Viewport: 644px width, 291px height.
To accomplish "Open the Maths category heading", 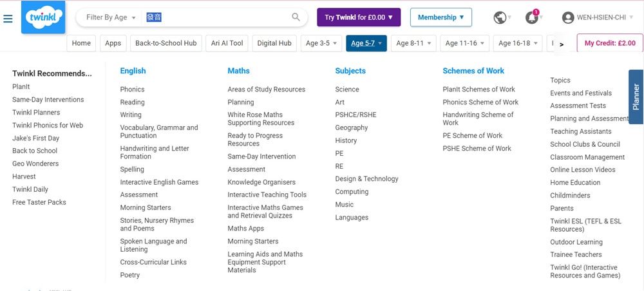I will 239,71.
